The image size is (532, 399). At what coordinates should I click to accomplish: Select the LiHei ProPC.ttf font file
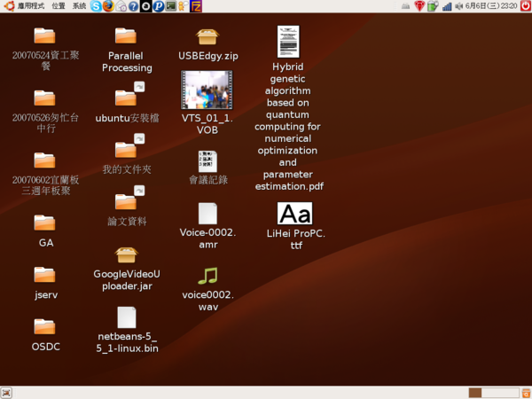pyautogui.click(x=295, y=214)
